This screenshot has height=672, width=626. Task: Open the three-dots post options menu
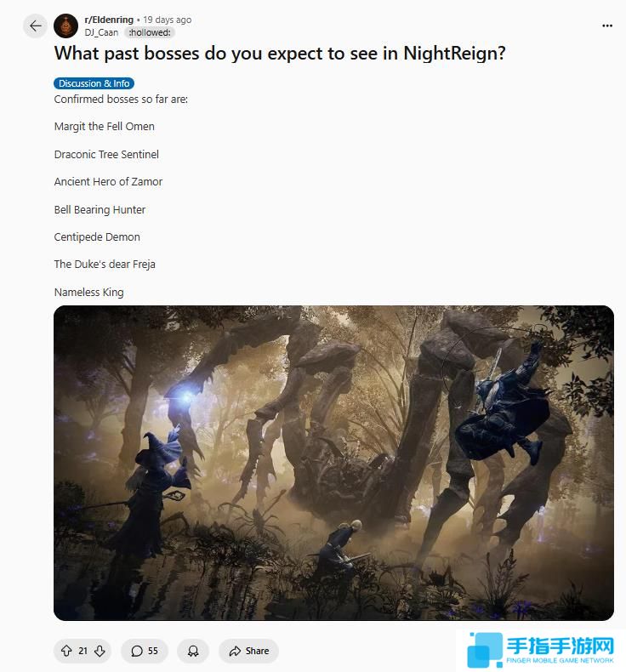(607, 26)
